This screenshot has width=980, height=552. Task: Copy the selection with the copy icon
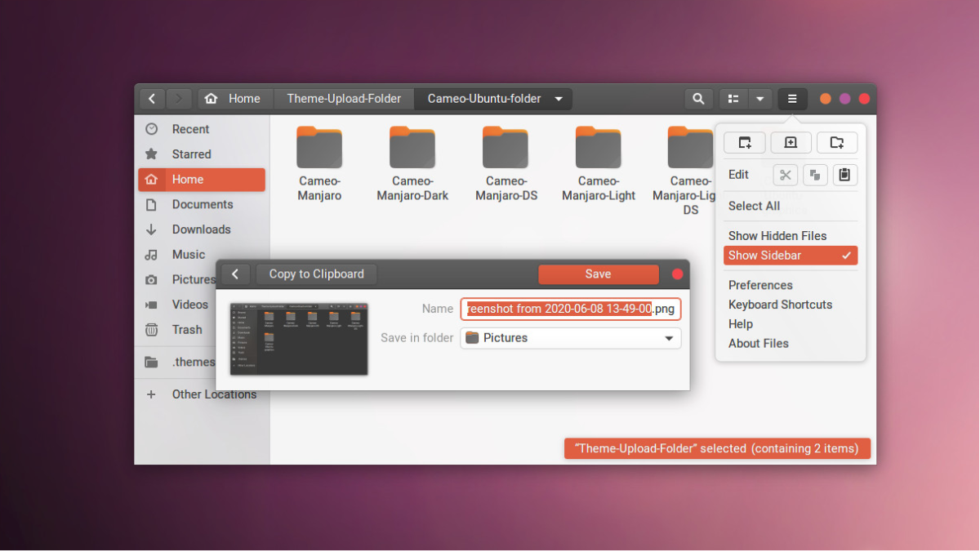click(x=815, y=174)
